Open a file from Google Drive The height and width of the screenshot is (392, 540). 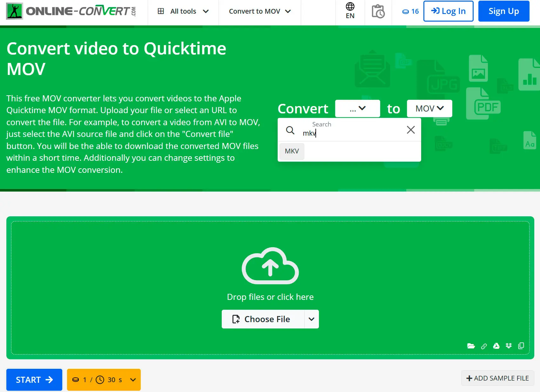496,346
